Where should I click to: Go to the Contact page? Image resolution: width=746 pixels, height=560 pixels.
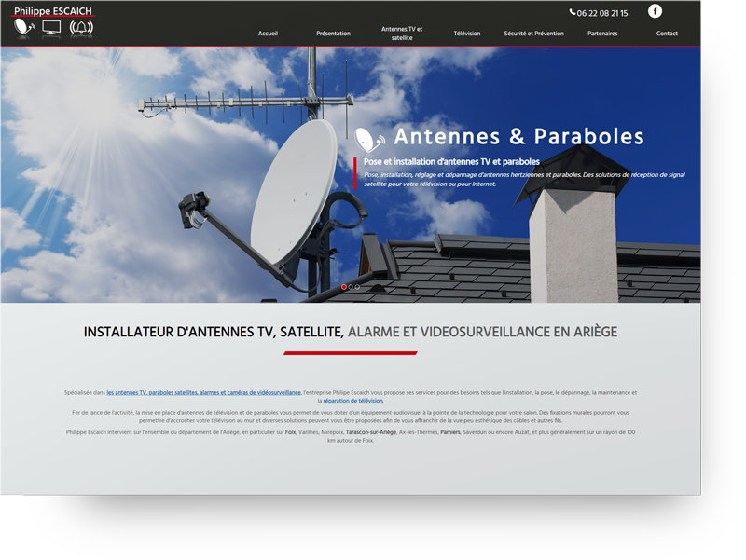[667, 33]
